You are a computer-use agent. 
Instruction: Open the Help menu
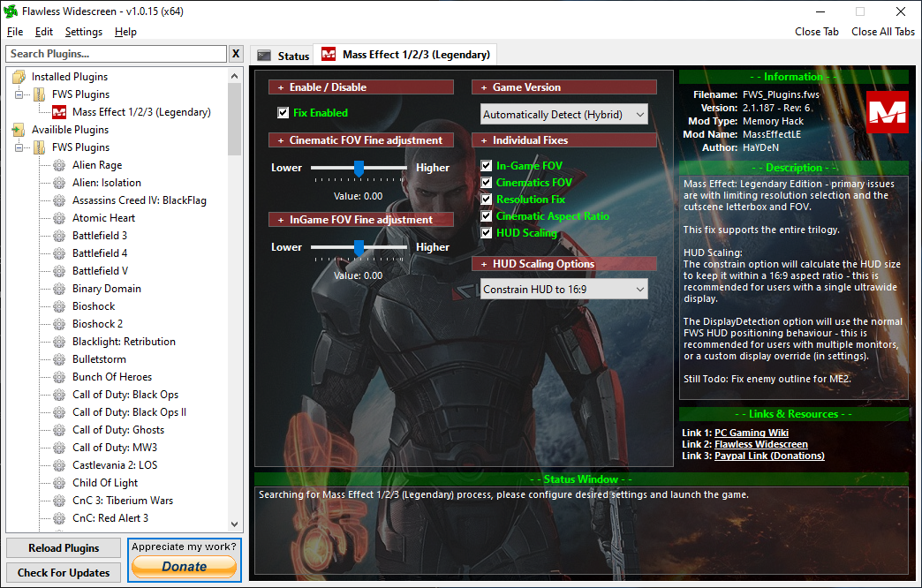pos(125,32)
